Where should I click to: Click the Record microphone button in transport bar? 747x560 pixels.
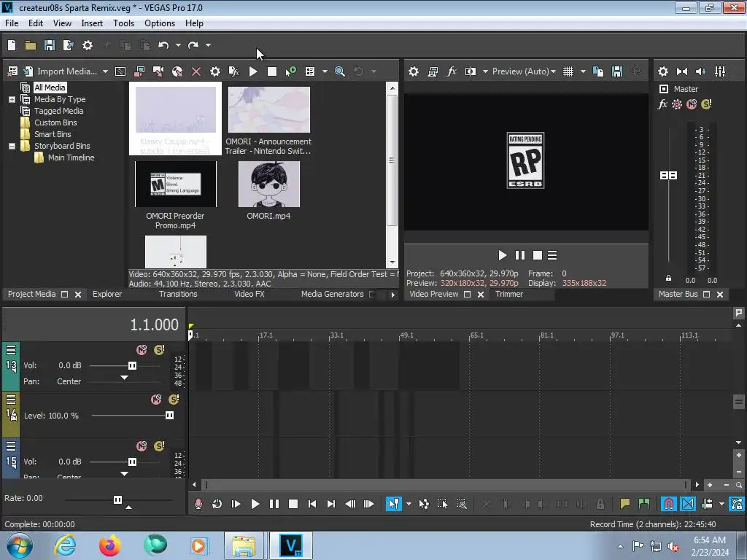pos(198,504)
